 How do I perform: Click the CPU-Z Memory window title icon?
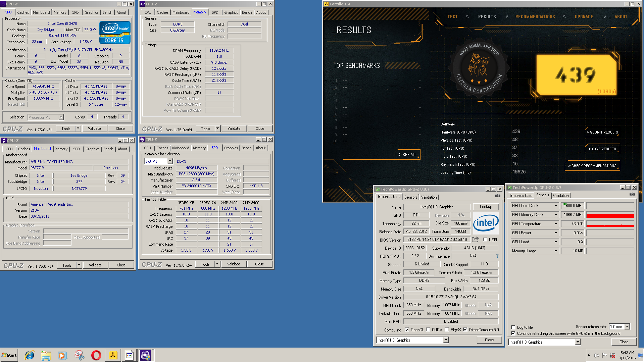pos(142,4)
